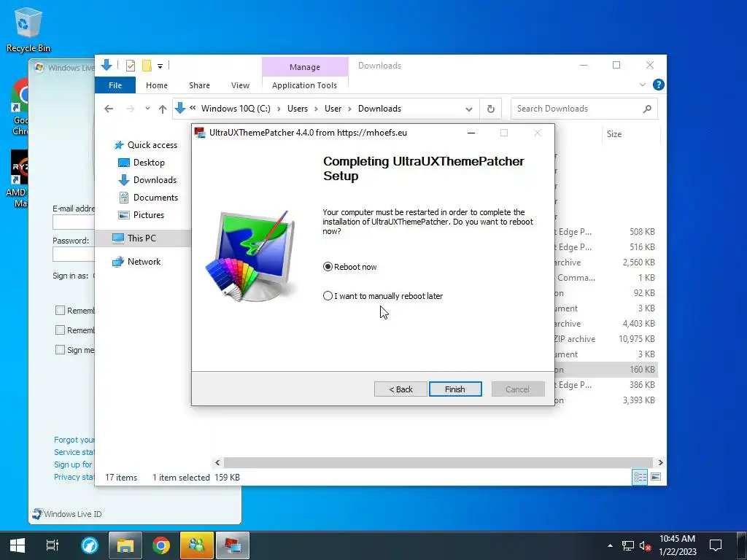Click Privacy statement link
747x560 pixels.
point(74,477)
